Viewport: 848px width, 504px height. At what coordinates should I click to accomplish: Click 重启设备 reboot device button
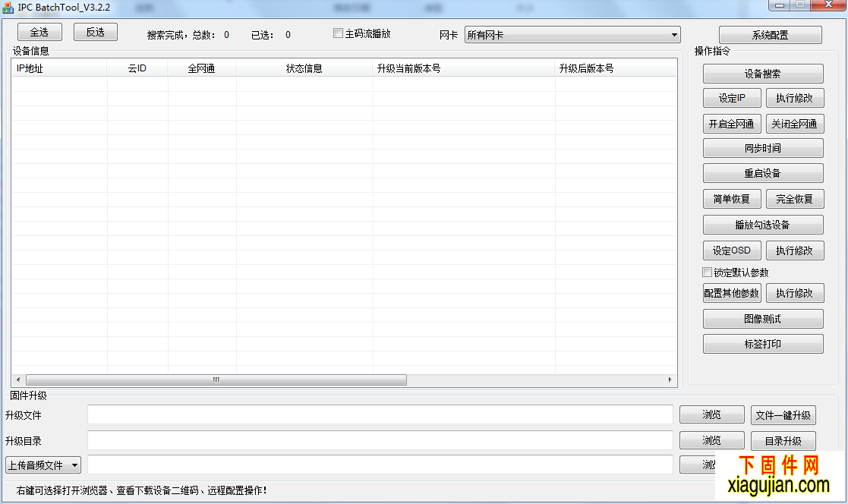click(x=763, y=173)
